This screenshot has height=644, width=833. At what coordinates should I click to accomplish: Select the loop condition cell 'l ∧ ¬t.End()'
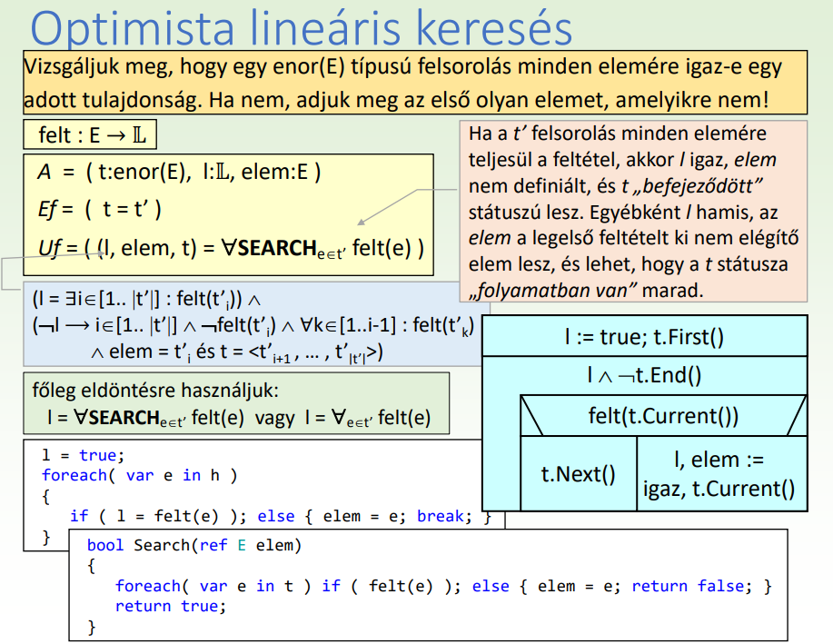[x=645, y=374]
